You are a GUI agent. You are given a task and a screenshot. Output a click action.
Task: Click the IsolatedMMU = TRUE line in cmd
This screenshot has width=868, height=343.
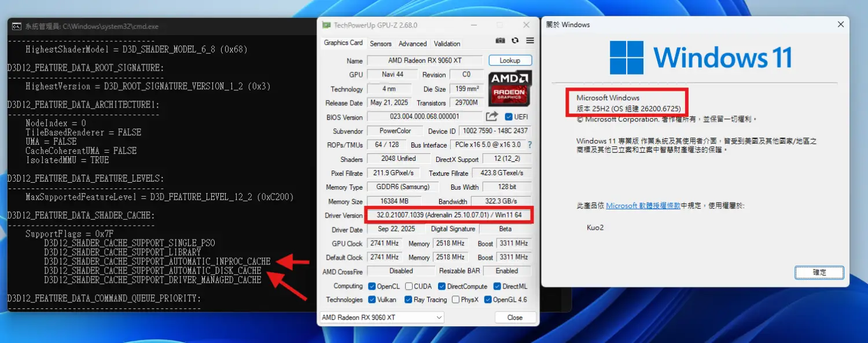click(x=67, y=160)
